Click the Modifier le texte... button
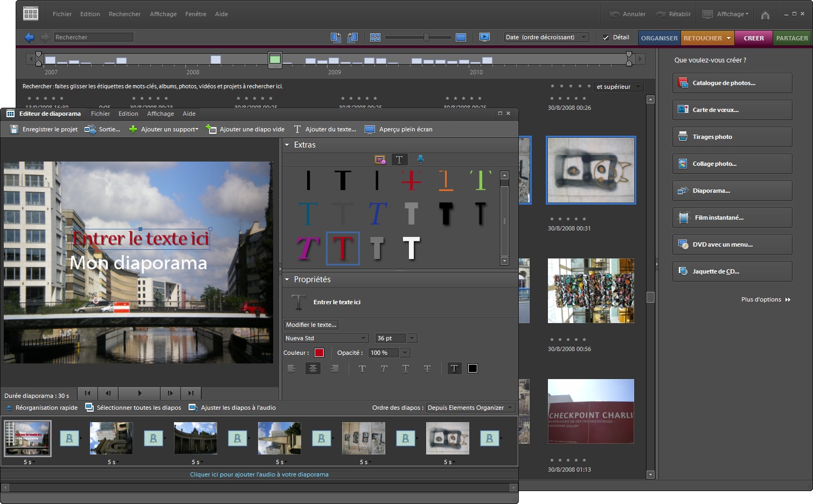 point(311,325)
